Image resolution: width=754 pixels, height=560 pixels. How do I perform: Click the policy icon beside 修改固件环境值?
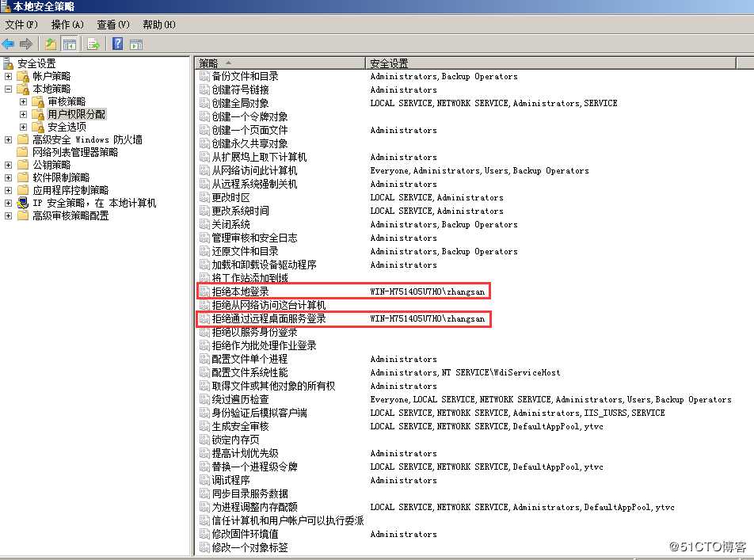[x=204, y=534]
